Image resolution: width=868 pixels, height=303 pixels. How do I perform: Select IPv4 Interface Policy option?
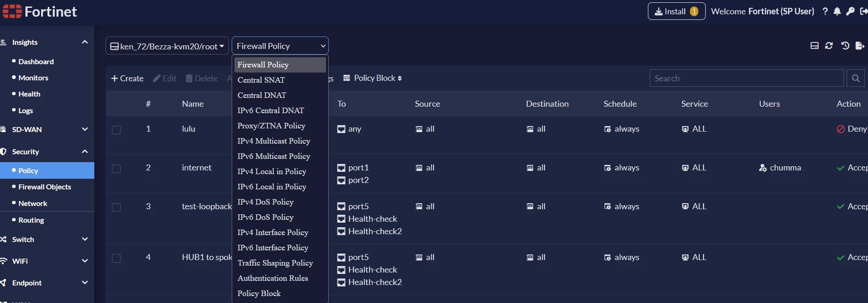click(280, 232)
